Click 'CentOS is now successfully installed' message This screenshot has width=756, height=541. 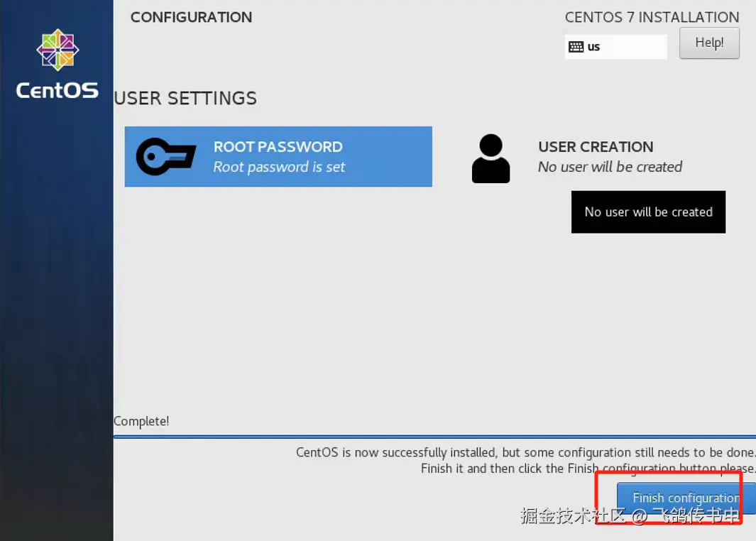pos(525,452)
